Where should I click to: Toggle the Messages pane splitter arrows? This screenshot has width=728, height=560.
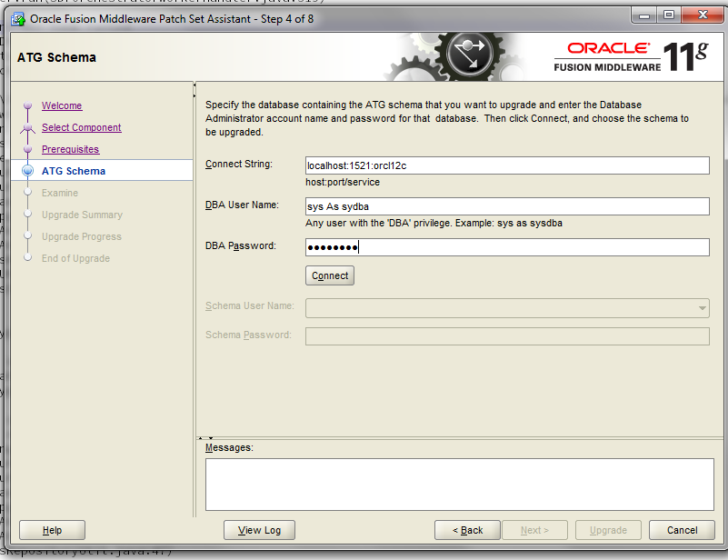[205, 437]
